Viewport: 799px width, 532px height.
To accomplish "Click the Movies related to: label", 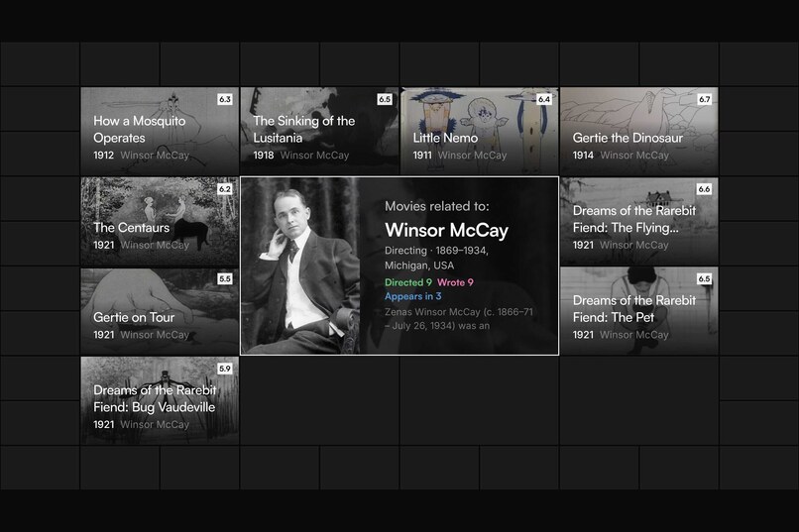I will (x=437, y=206).
